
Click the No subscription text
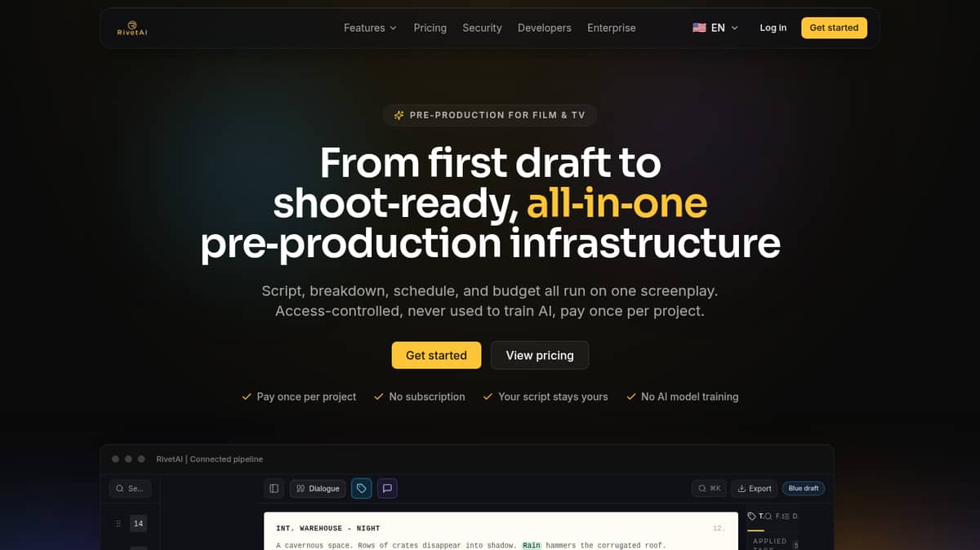[427, 397]
